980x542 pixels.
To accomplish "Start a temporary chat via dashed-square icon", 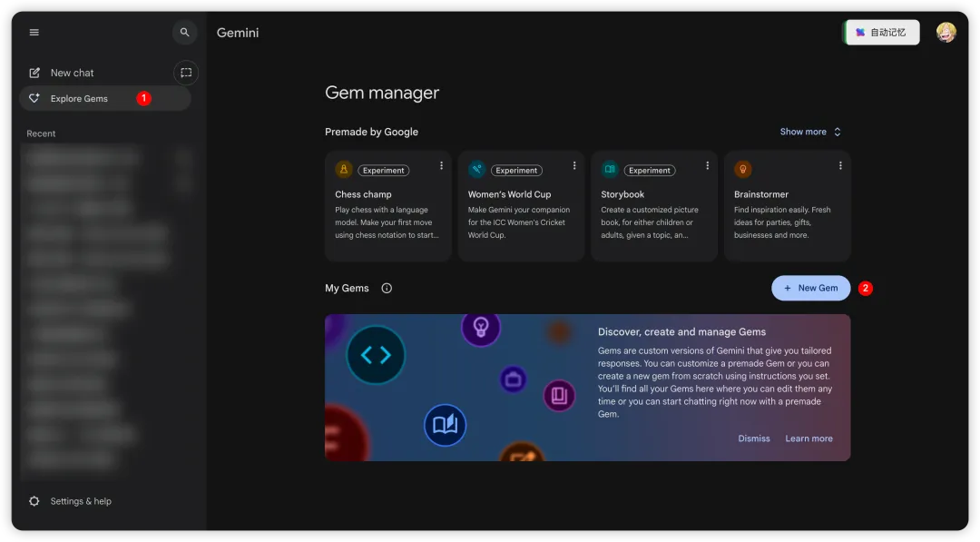I will [x=186, y=73].
